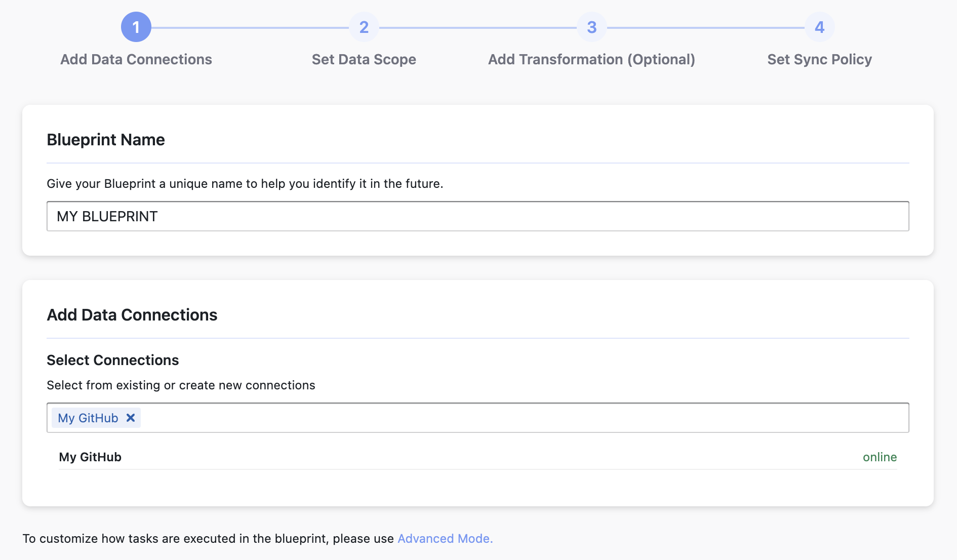Viewport: 957px width, 560px height.
Task: Click the 'Give your Blueprint a unique name' hint
Action: [x=245, y=184]
